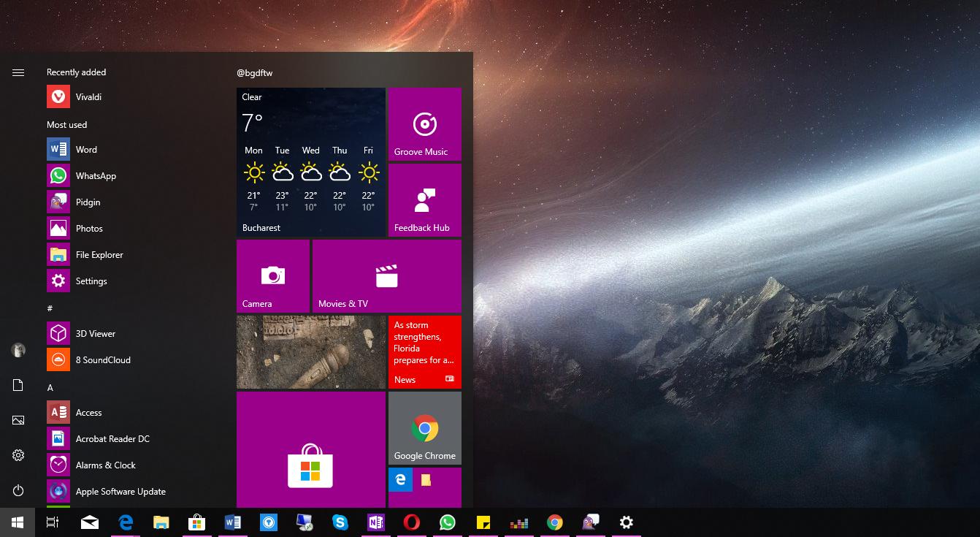980x537 pixels.
Task: Open the Feedback Hub tile
Action: tap(425, 200)
